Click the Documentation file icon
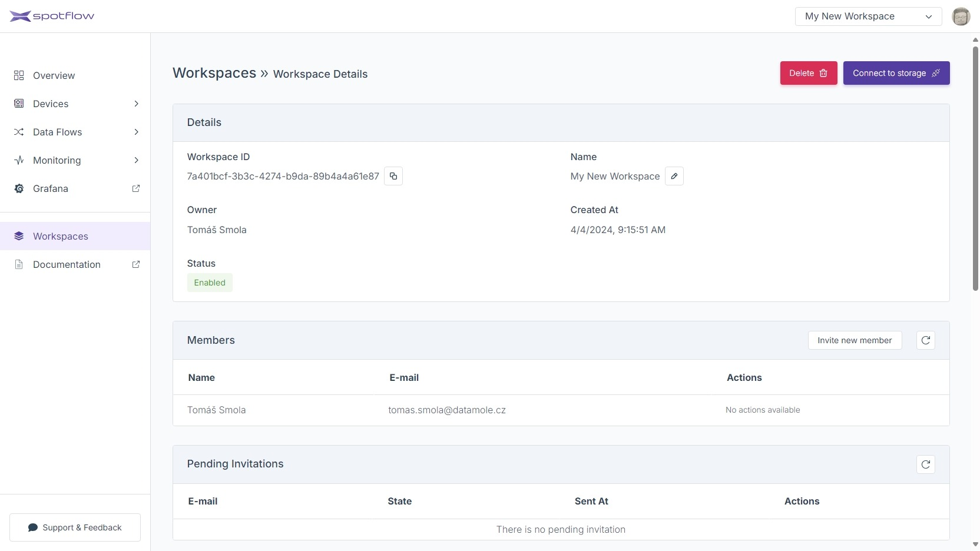This screenshot has width=980, height=551. [19, 264]
